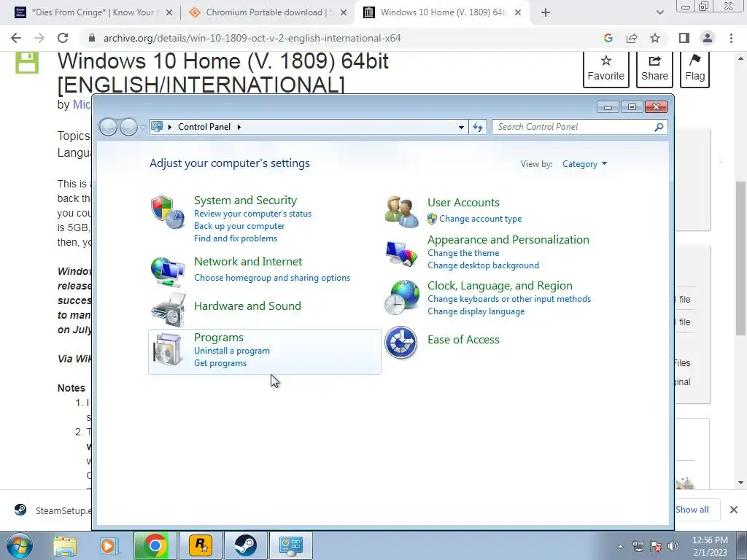Image resolution: width=747 pixels, height=560 pixels.
Task: Click the Ease of Access icon
Action: click(x=401, y=343)
